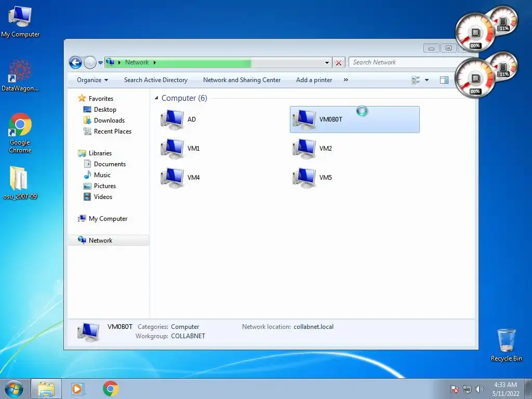532x399 pixels.
Task: Select Favorites in the navigation pane
Action: [101, 99]
